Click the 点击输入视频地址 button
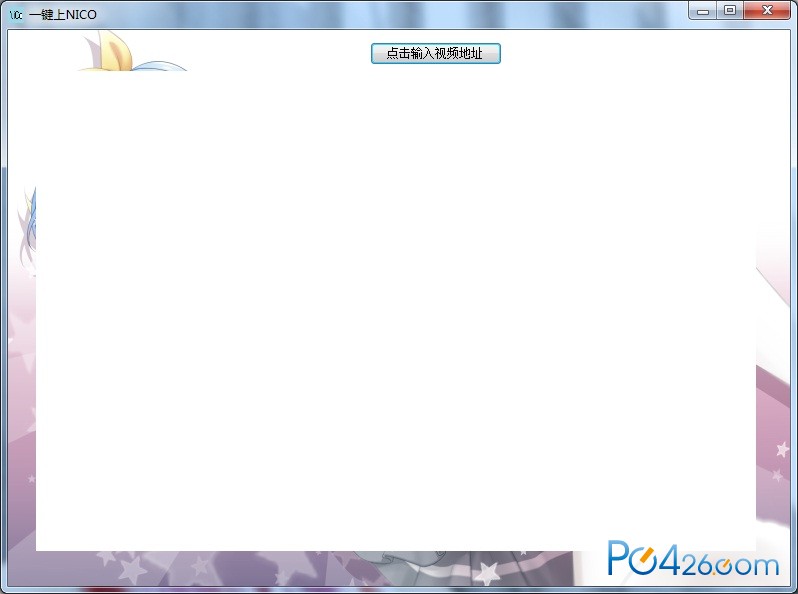Image resolution: width=798 pixels, height=594 pixels. coord(436,53)
